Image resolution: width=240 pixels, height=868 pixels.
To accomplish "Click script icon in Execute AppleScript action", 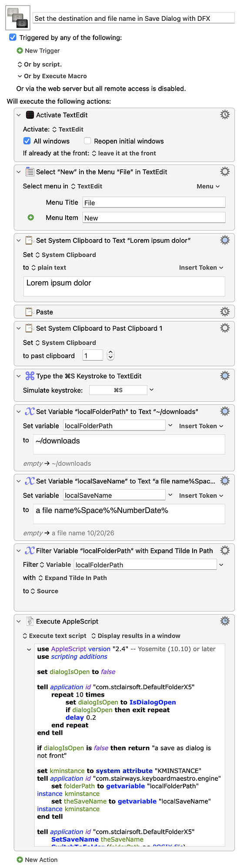I will coord(30,621).
